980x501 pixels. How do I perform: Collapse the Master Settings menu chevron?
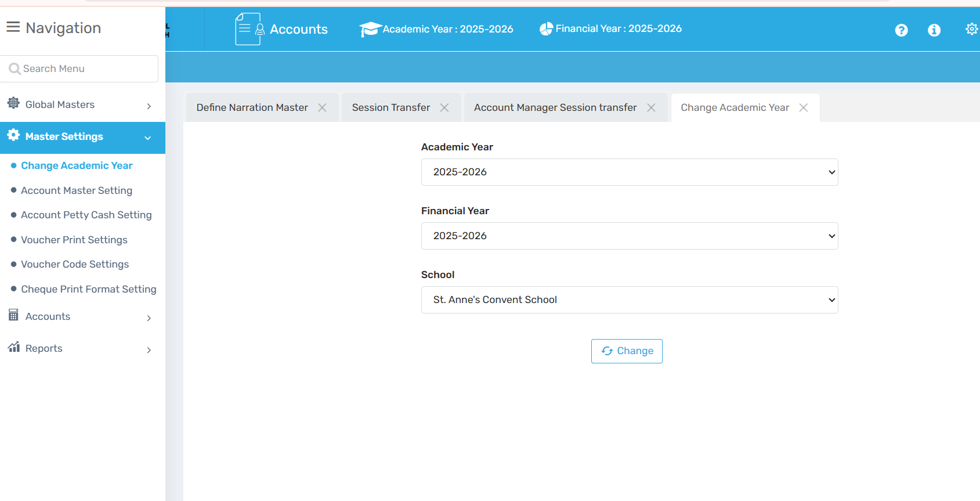click(148, 138)
